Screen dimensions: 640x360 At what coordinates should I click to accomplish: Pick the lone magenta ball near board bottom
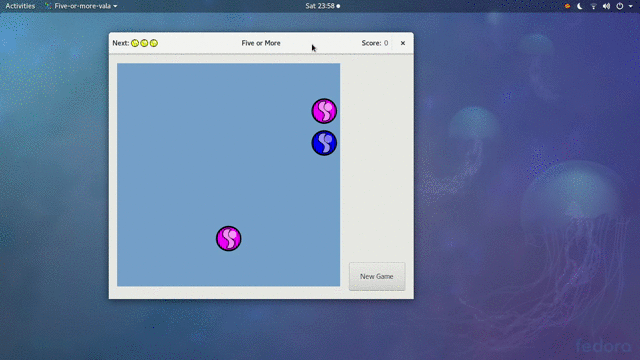coord(229,238)
